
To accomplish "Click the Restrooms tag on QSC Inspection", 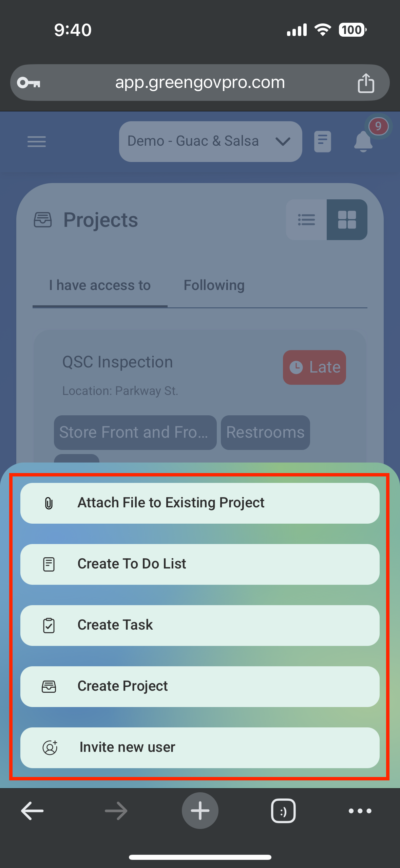I will (265, 432).
